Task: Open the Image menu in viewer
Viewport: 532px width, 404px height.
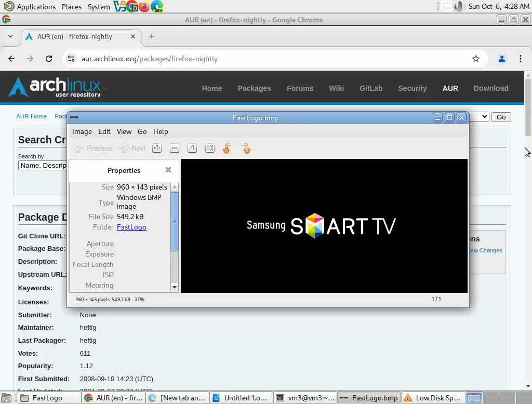Action: (x=82, y=131)
